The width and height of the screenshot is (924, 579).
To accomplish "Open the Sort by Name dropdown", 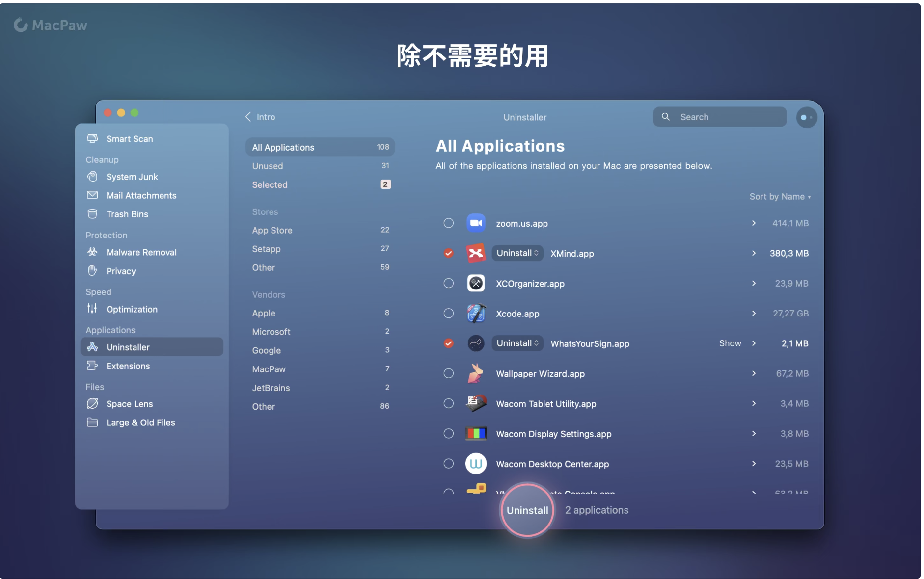I will coord(779,197).
